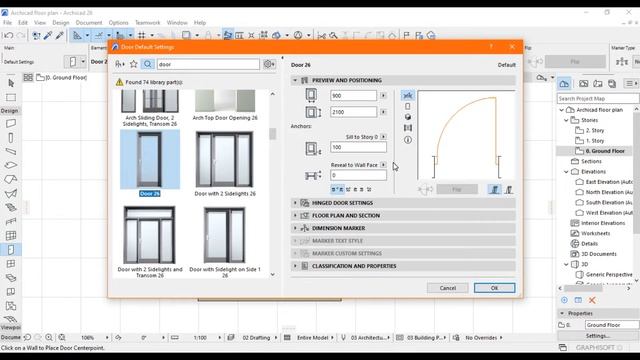Show the info icon beside the preview
Screen dimensions: 640x360
[408, 140]
